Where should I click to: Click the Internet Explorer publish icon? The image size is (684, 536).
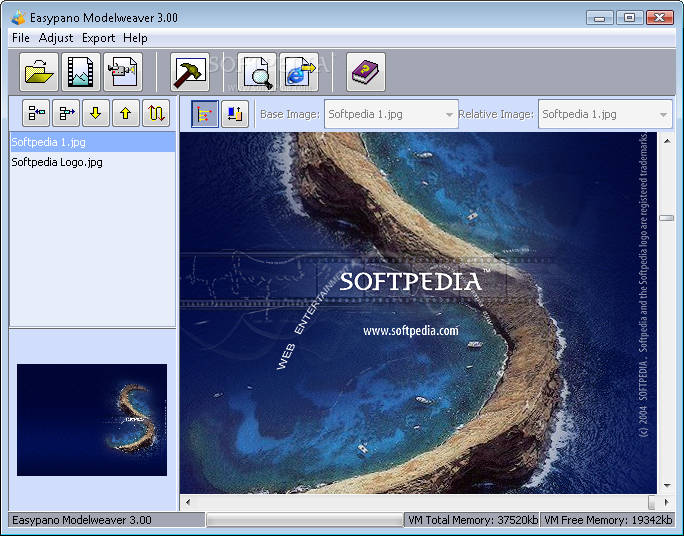[299, 72]
